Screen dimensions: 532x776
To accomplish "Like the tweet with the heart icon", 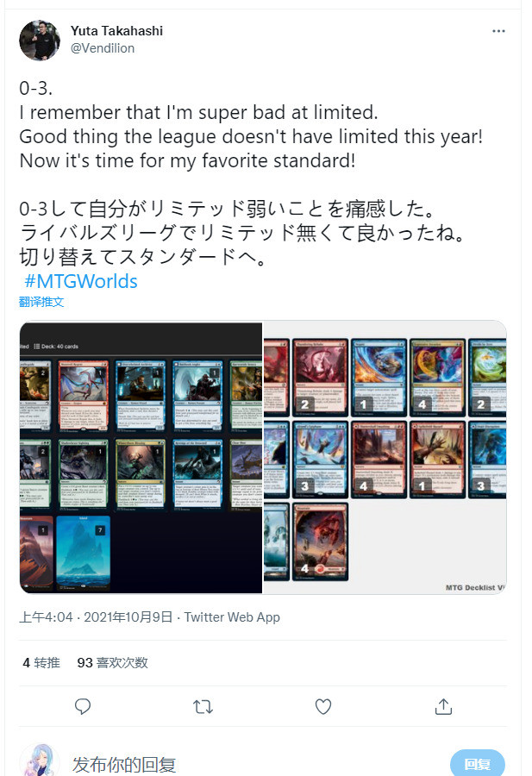I will pyautogui.click(x=323, y=706).
